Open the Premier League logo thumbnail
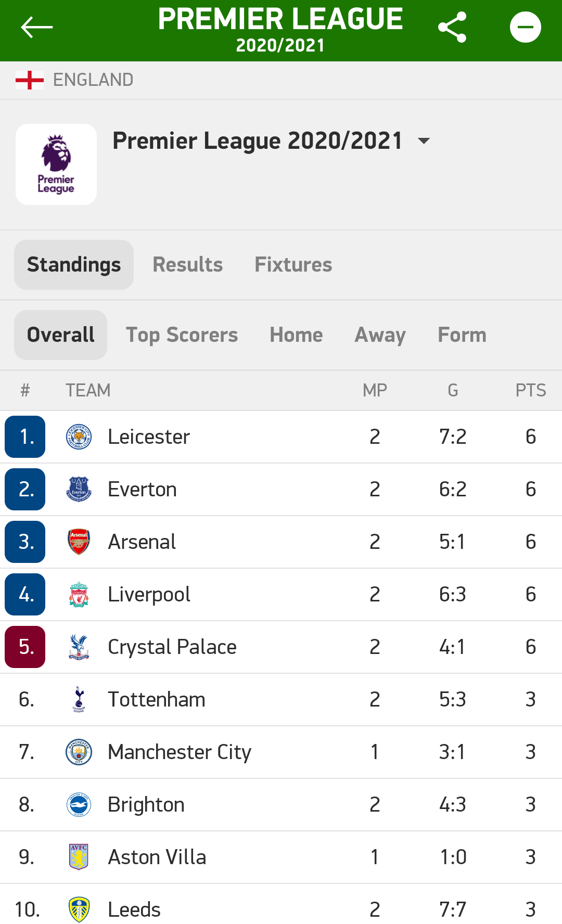 56,164
